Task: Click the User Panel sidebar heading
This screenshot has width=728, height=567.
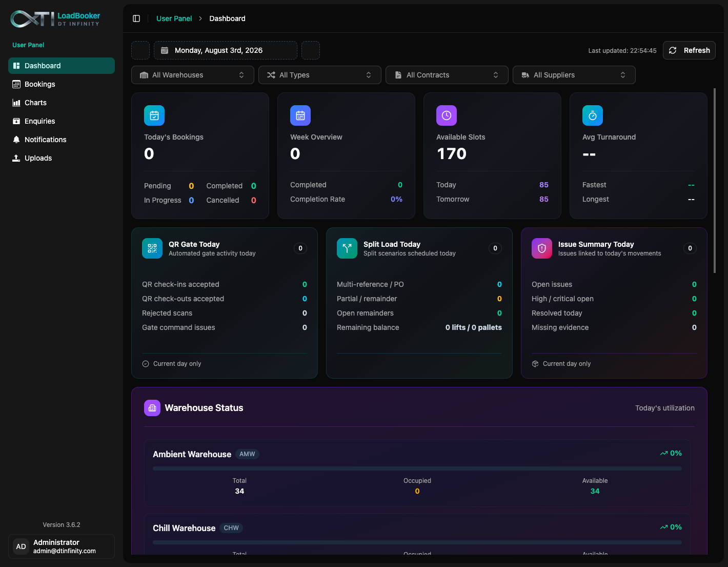Action: click(28, 45)
